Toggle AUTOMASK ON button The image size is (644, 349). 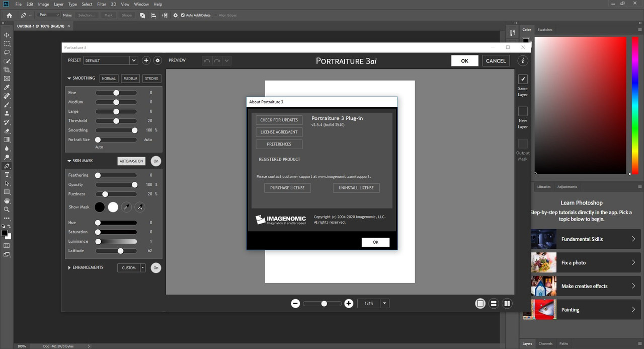131,161
